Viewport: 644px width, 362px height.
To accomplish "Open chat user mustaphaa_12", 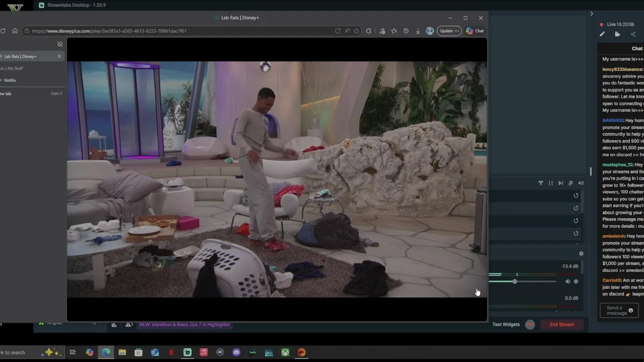I will pyautogui.click(x=617, y=165).
